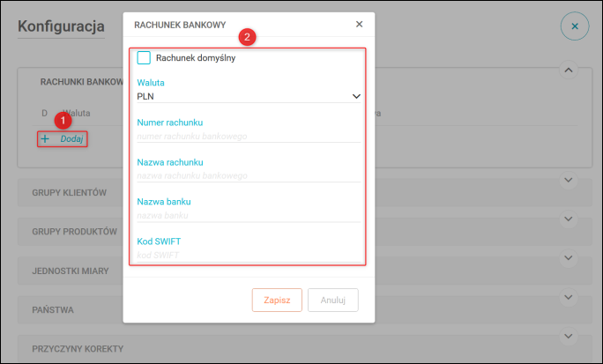Focus the Kod SWIFT input field

(249, 256)
